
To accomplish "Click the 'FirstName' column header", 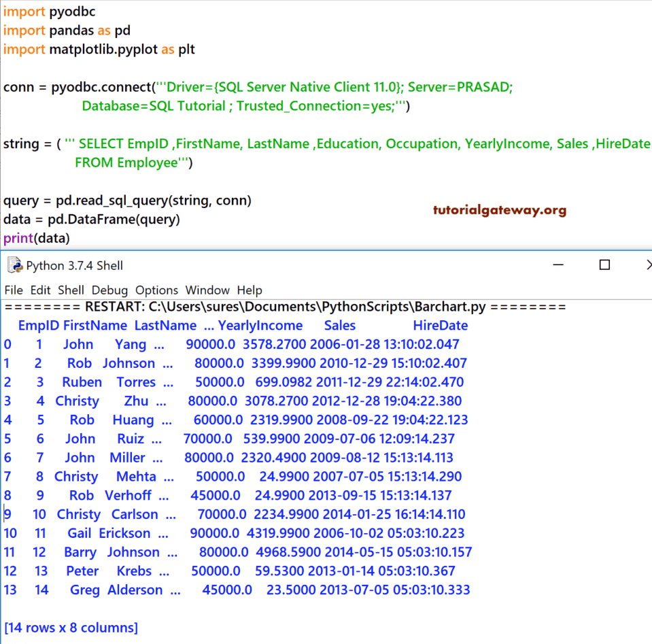I will click(95, 325).
